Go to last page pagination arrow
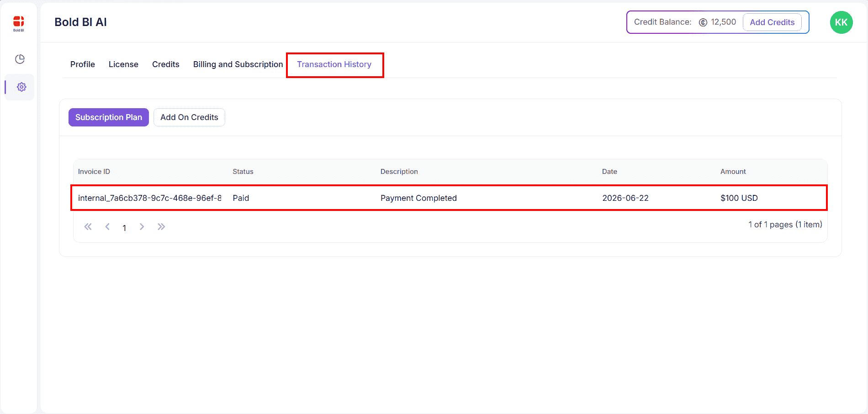This screenshot has height=414, width=868. (x=161, y=227)
